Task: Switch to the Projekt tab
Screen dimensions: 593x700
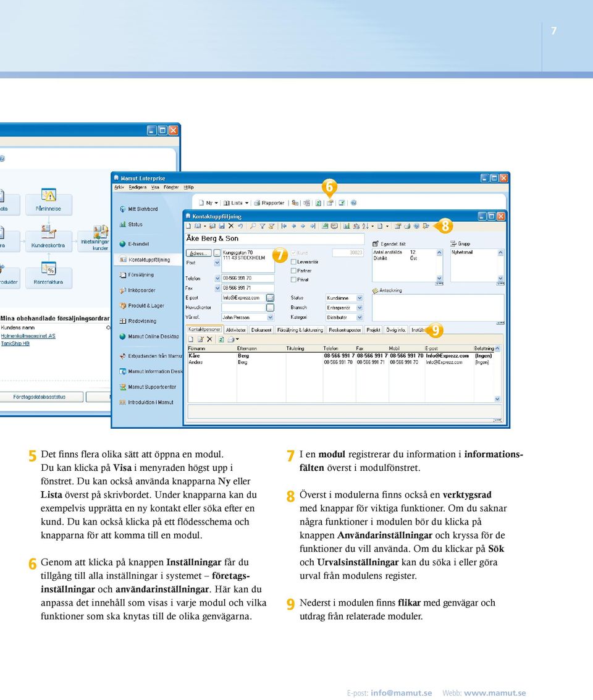Action: [373, 330]
